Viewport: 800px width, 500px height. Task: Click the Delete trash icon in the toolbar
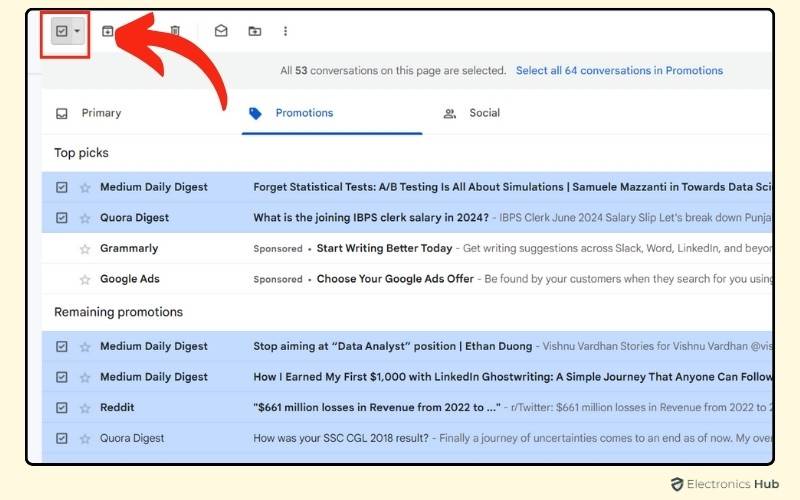175,31
